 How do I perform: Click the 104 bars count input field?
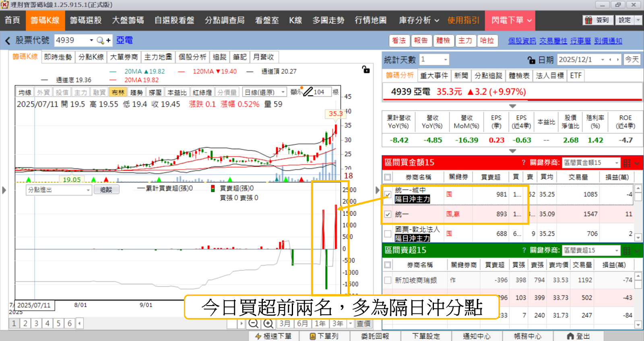(322, 92)
